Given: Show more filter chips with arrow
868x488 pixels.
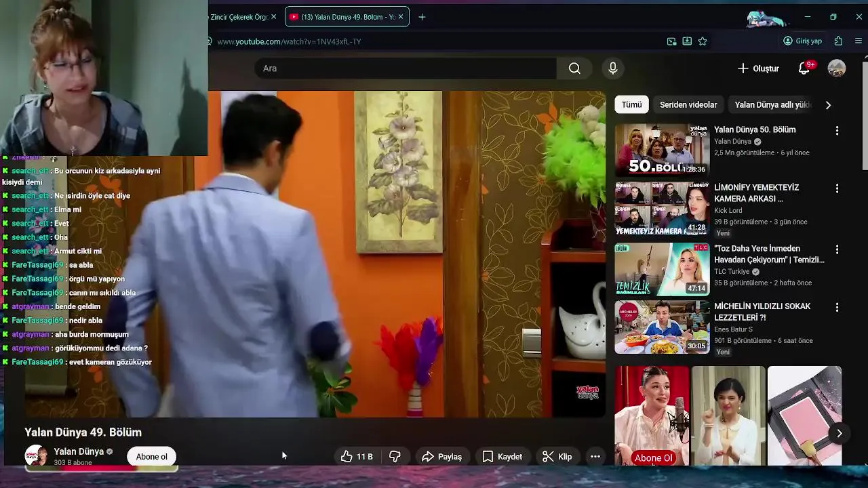Looking at the screenshot, I should coord(828,105).
